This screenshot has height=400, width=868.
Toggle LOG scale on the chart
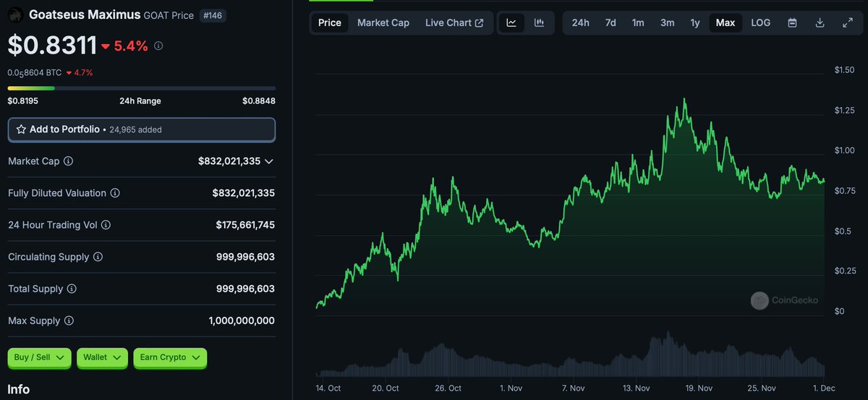point(761,22)
